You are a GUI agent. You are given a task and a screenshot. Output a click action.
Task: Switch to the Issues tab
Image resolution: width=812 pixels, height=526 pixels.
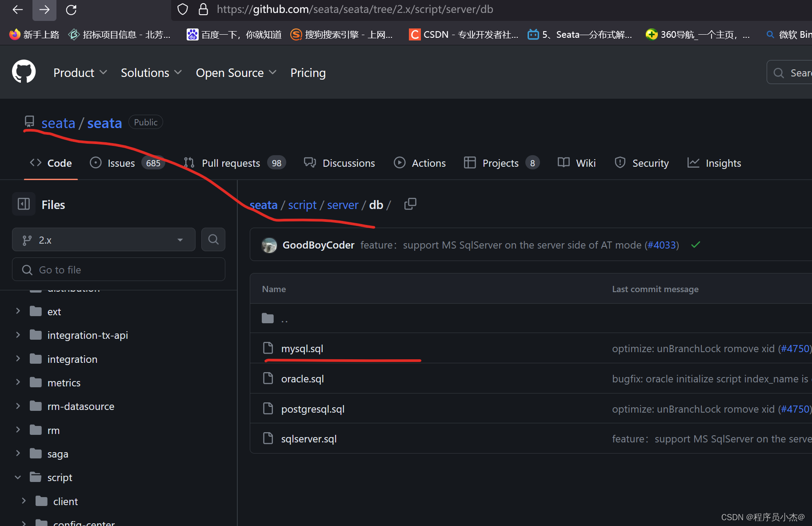[x=127, y=163]
